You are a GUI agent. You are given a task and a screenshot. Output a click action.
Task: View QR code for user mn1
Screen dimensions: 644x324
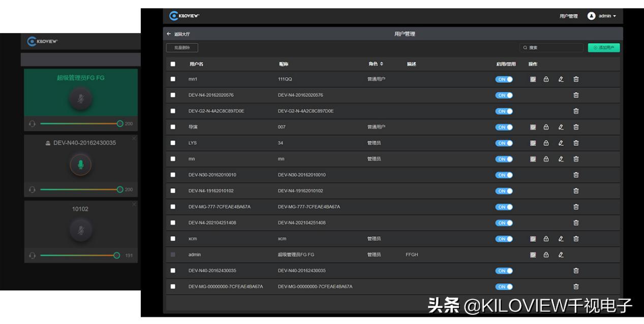tap(533, 79)
